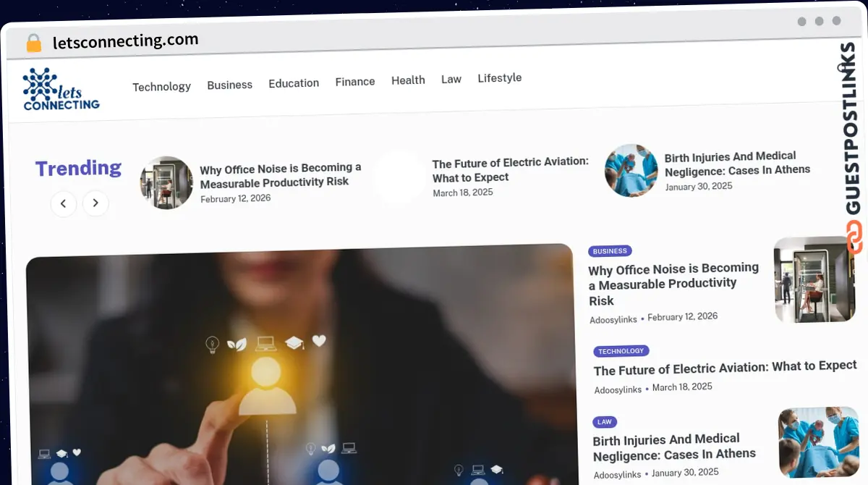Click trending date February 12, 2026

236,199
